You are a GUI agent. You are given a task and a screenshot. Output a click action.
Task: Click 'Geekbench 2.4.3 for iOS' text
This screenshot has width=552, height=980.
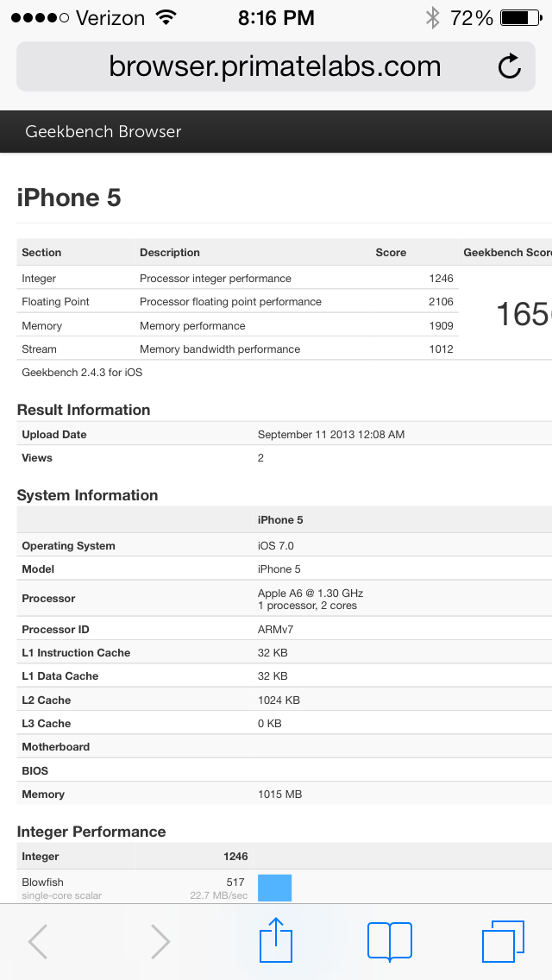click(82, 373)
